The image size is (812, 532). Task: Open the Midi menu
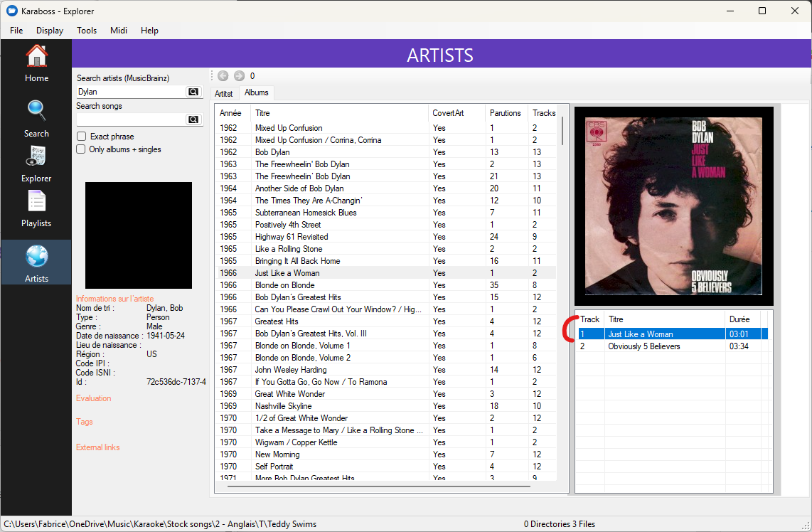click(x=119, y=31)
